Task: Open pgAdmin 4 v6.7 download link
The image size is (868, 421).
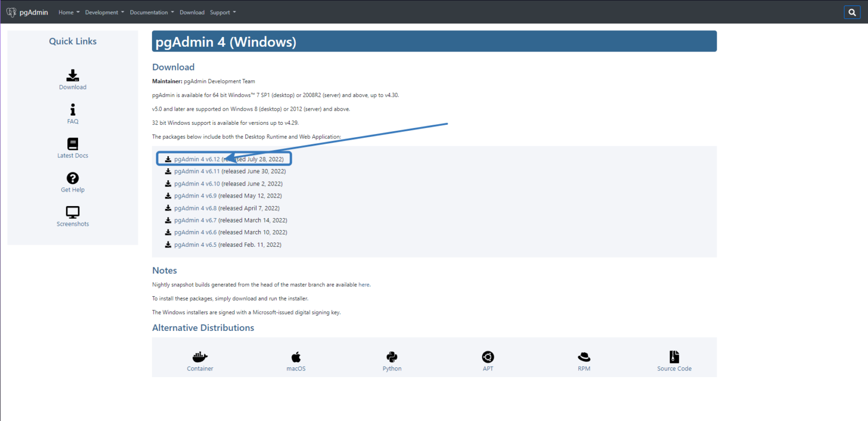Action: click(x=195, y=220)
